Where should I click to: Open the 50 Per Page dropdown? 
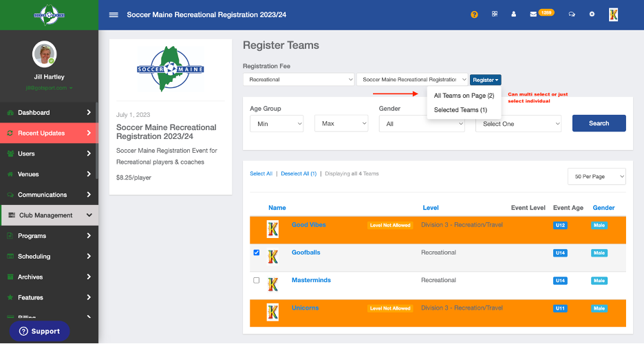tap(597, 177)
